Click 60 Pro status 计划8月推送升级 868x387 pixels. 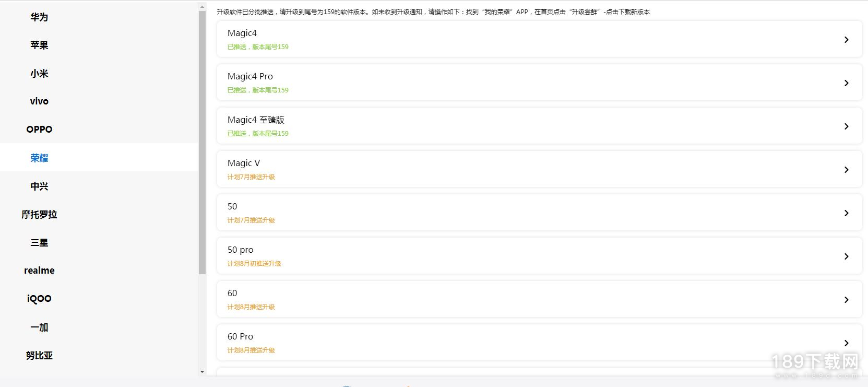(x=251, y=350)
